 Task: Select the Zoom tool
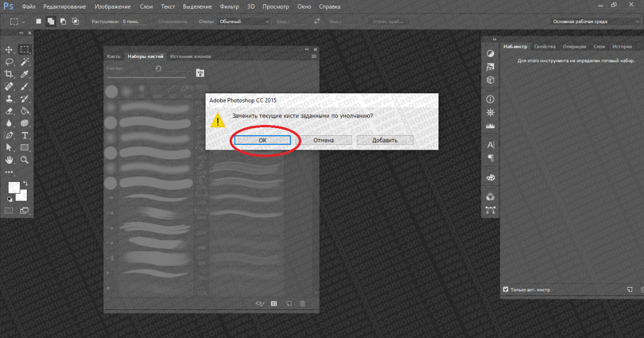[25, 160]
